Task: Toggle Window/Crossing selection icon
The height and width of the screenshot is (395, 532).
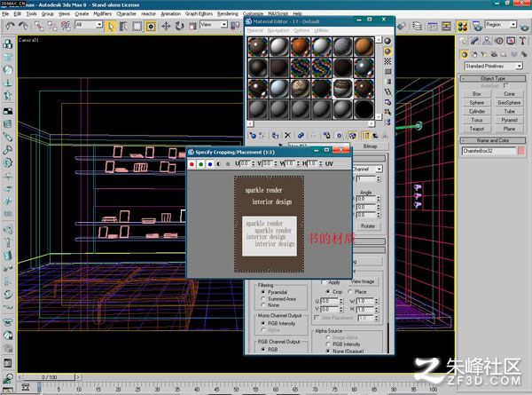Action: point(151,26)
